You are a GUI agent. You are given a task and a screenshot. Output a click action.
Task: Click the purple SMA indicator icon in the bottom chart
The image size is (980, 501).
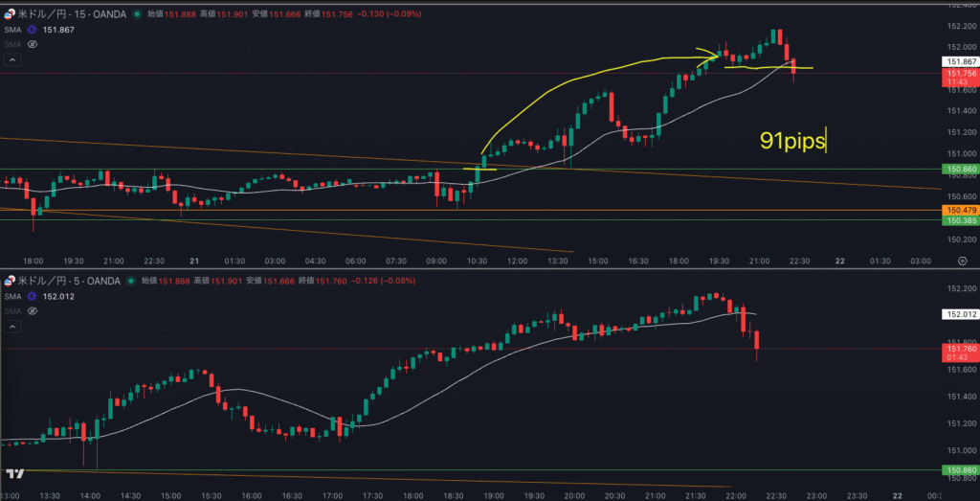pyautogui.click(x=32, y=296)
